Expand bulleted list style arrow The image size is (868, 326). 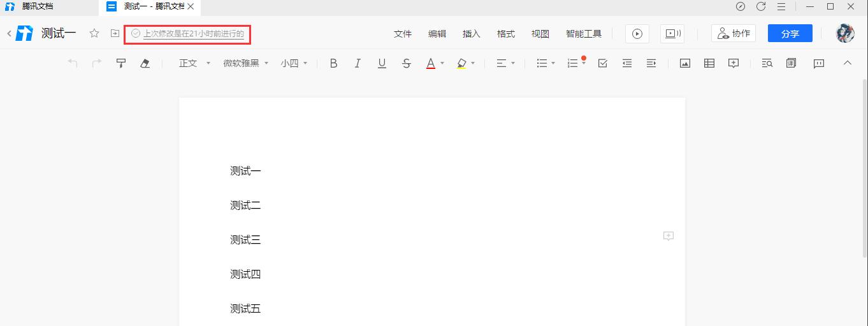point(553,63)
